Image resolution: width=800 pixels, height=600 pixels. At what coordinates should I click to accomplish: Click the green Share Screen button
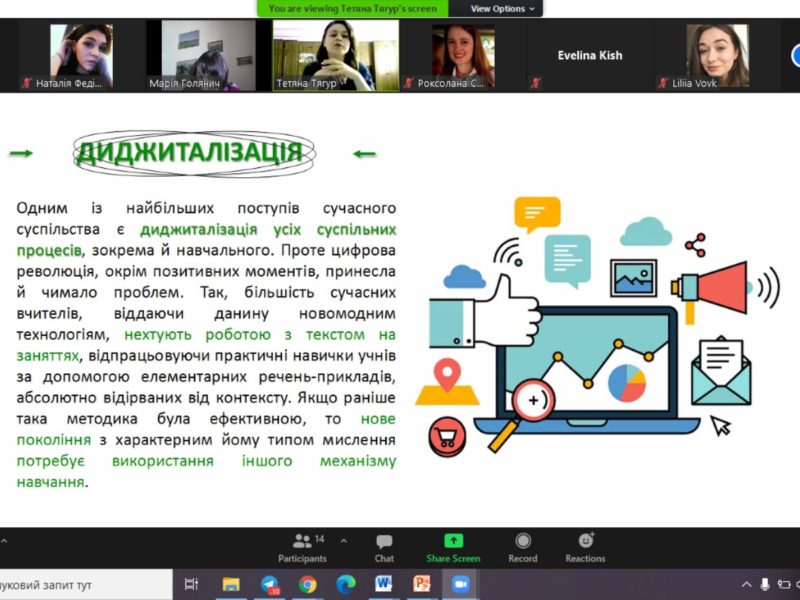(453, 546)
